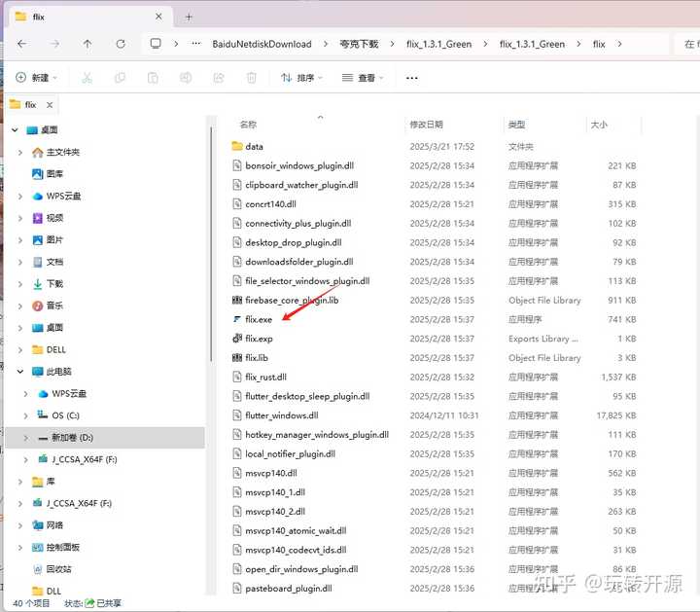This screenshot has height=612, width=700.
Task: Click the cut scissors icon
Action: click(87, 78)
